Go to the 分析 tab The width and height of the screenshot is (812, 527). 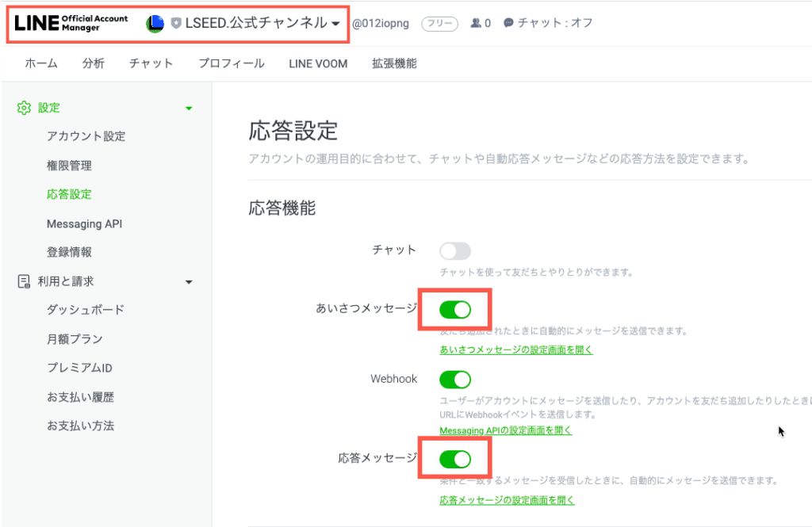click(93, 63)
